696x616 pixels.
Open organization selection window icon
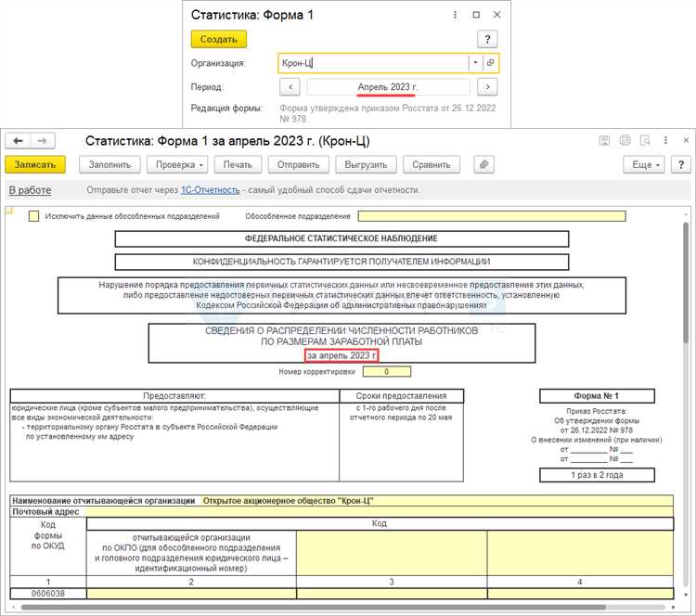tap(491, 62)
